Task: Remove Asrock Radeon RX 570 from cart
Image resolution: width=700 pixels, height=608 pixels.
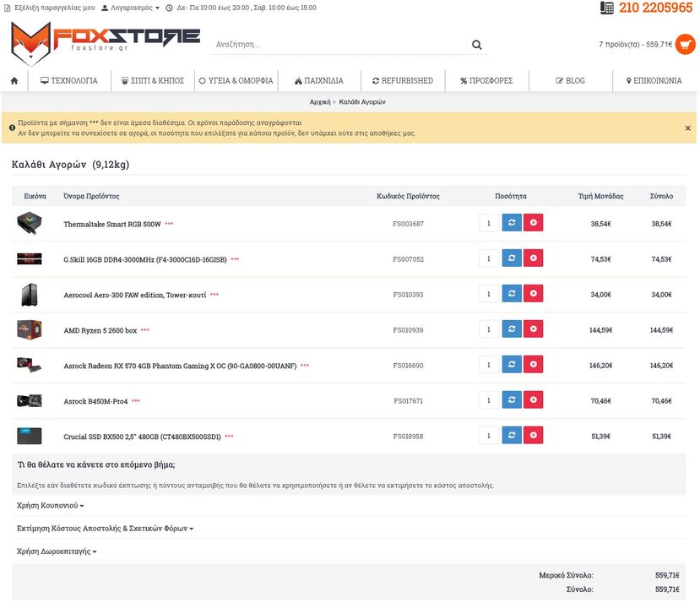Action: click(x=533, y=365)
